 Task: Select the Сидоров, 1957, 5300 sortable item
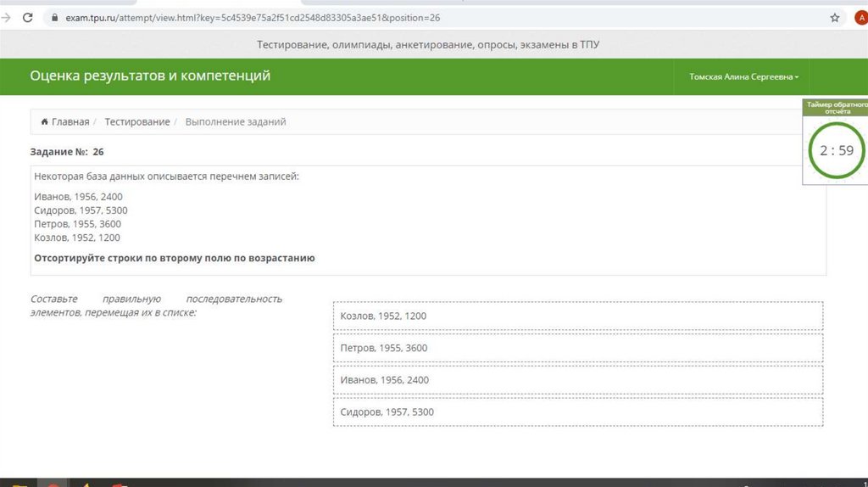578,412
